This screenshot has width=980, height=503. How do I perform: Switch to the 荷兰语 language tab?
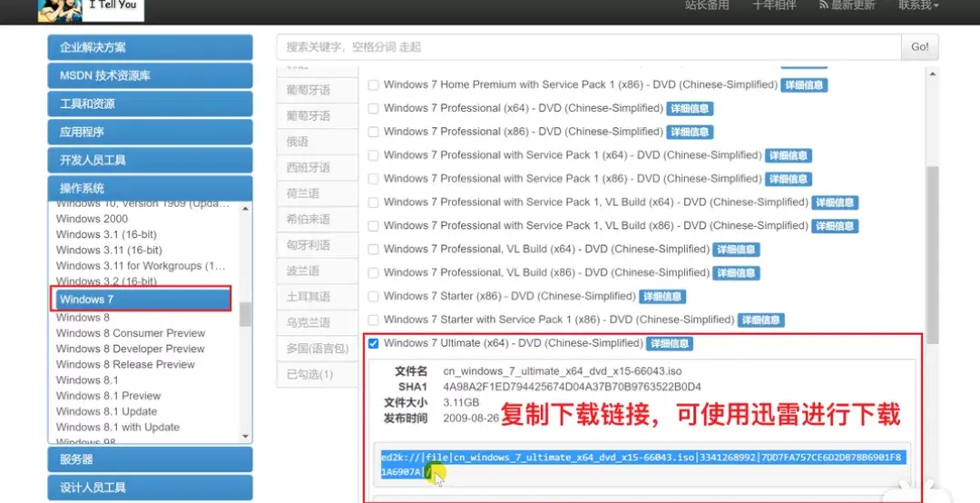317,193
